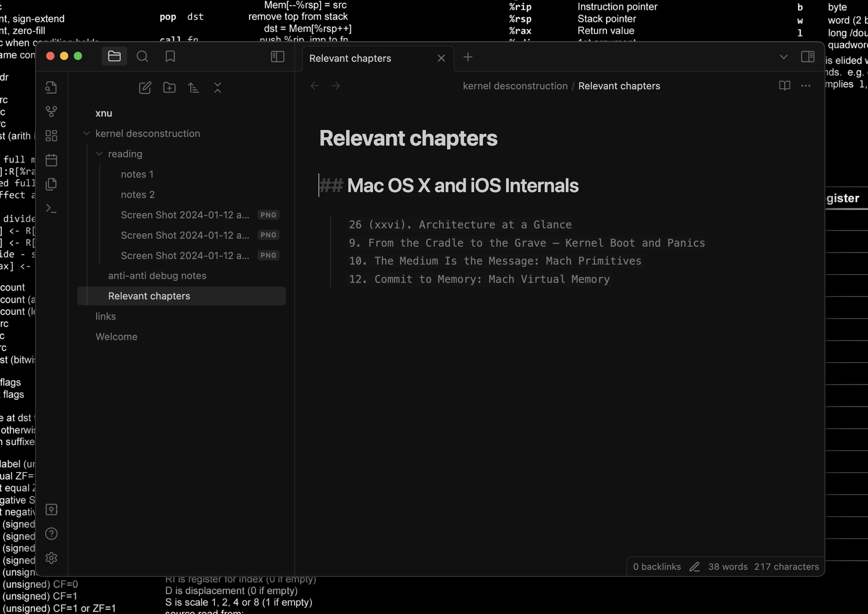Change the file sort order
868x614 pixels.
tap(193, 88)
